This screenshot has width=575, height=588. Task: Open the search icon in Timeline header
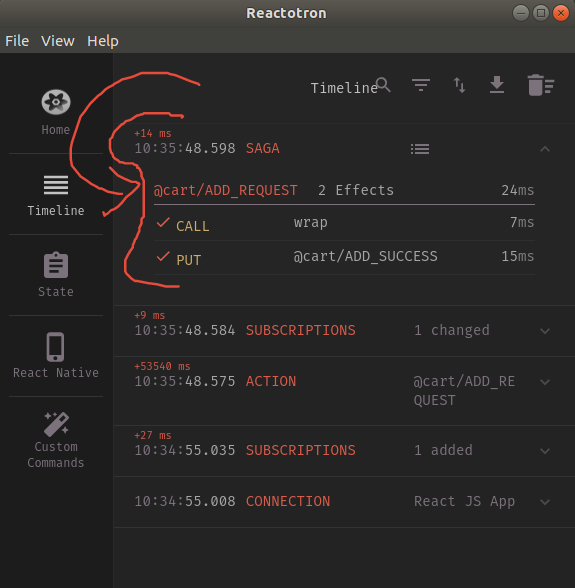click(x=383, y=85)
